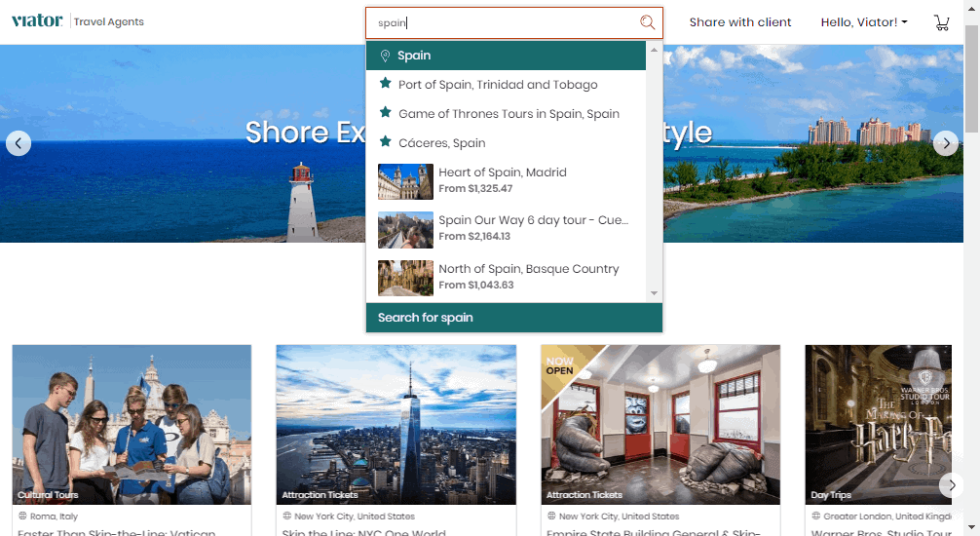Screen dimensions: 980x536
Task: Open Hello, Viator! account dropdown
Action: pyautogui.click(x=864, y=22)
